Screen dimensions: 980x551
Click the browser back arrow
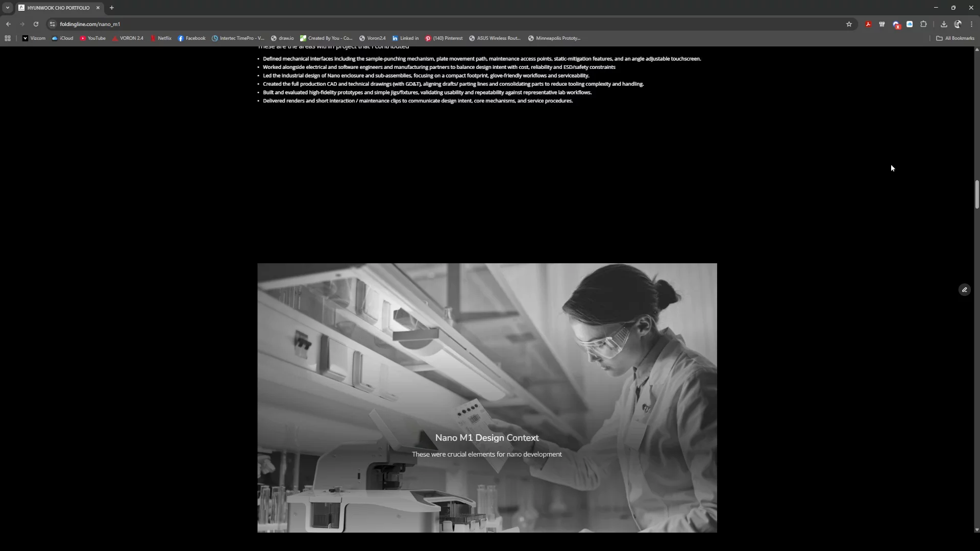coord(8,24)
